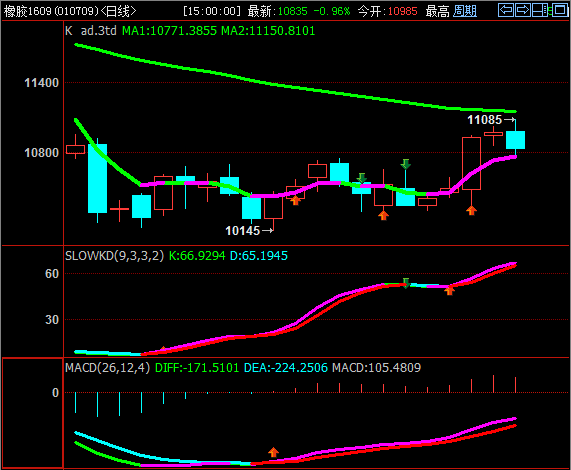571x470 pixels.
Task: Click the red-outlined MACD axis box
Action: [33, 413]
